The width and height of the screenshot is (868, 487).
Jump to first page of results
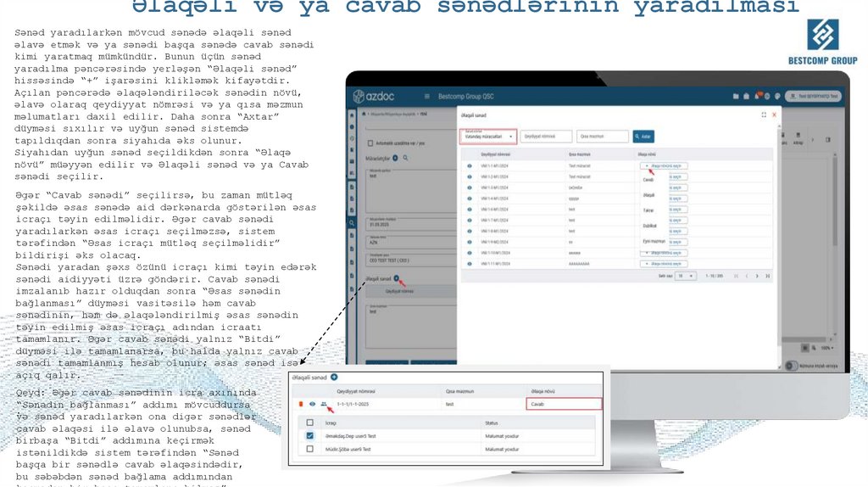[x=736, y=276]
